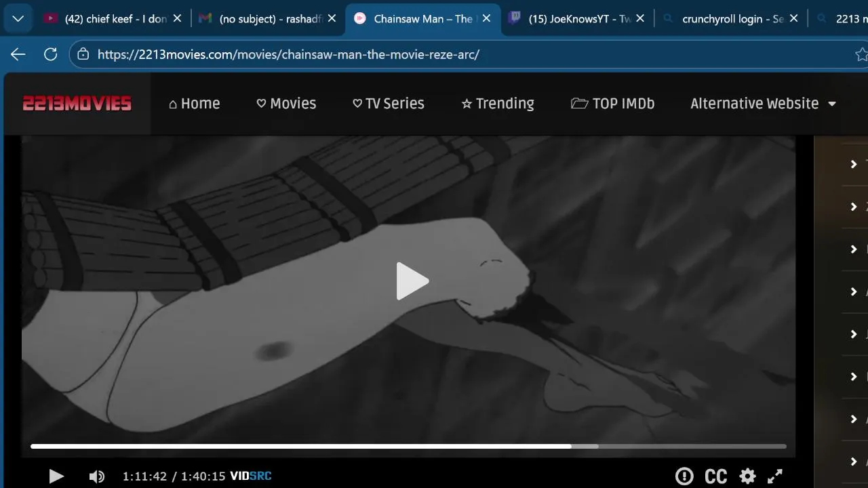
Task: Open the Movies menu item
Action: [286, 104]
